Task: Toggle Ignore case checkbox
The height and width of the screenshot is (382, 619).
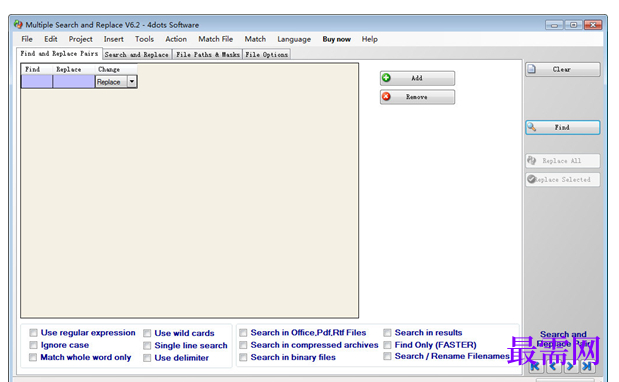Action: pyautogui.click(x=34, y=345)
